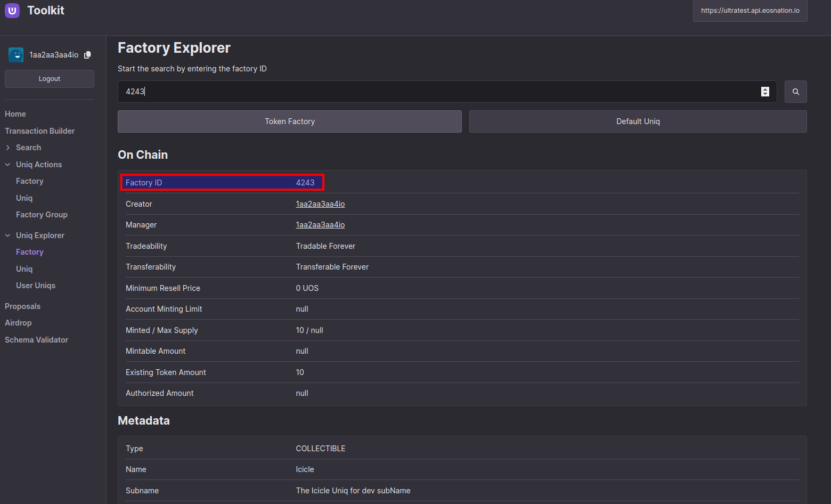Increment factory ID with stepper arrows
The height and width of the screenshot is (504, 831).
[765, 89]
